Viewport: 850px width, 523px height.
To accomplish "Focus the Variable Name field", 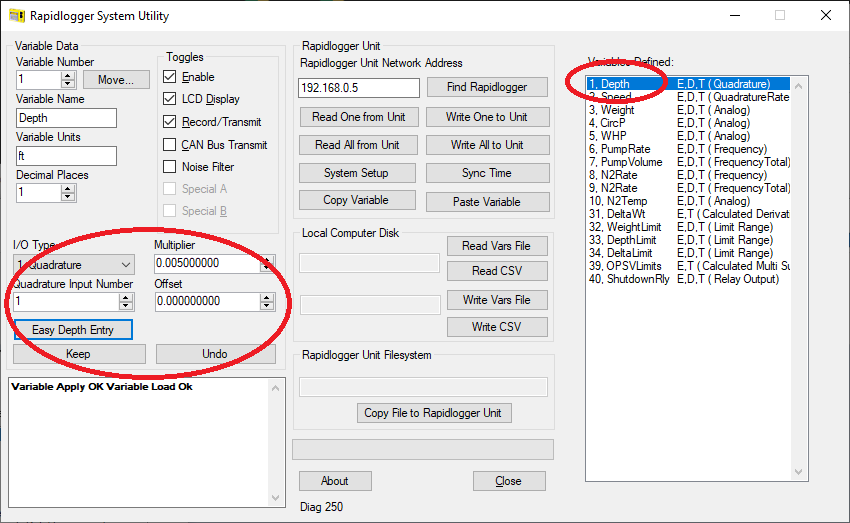I will pos(66,118).
